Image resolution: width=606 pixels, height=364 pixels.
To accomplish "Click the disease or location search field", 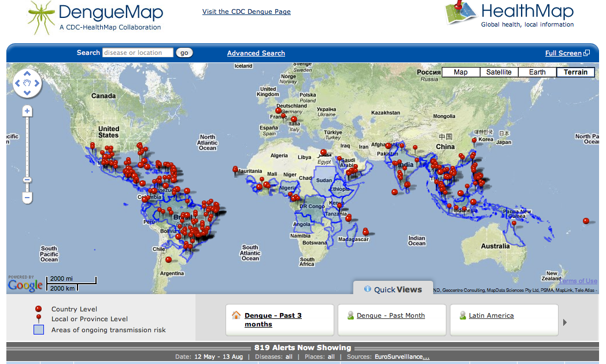I will click(137, 52).
